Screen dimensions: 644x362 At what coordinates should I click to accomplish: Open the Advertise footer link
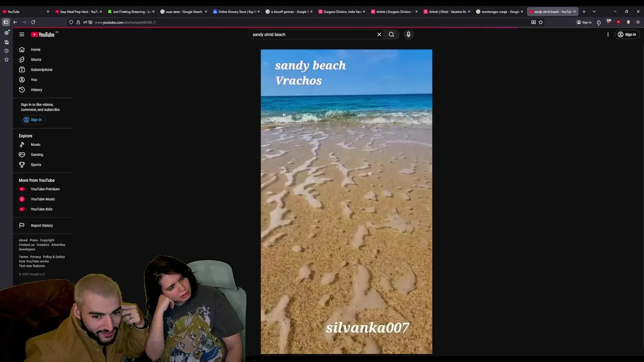(x=58, y=245)
